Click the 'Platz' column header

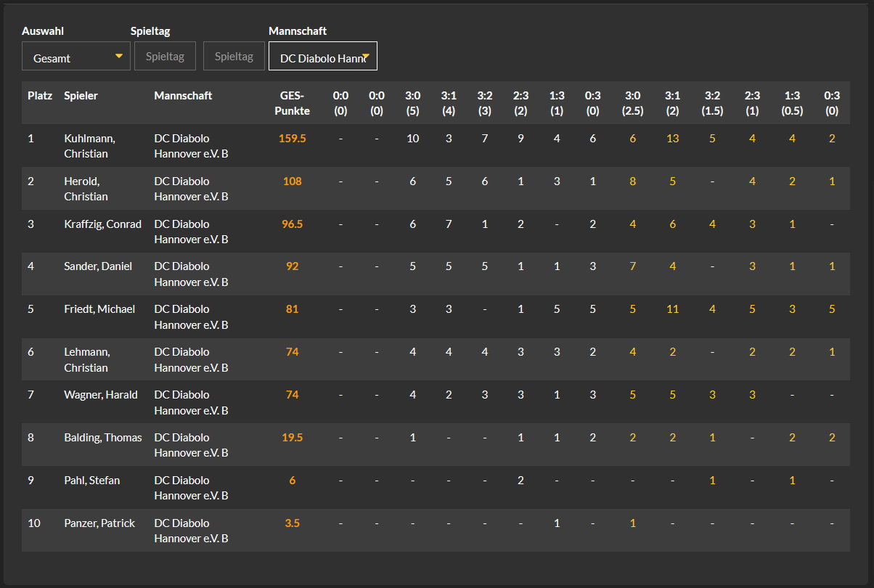click(x=40, y=95)
